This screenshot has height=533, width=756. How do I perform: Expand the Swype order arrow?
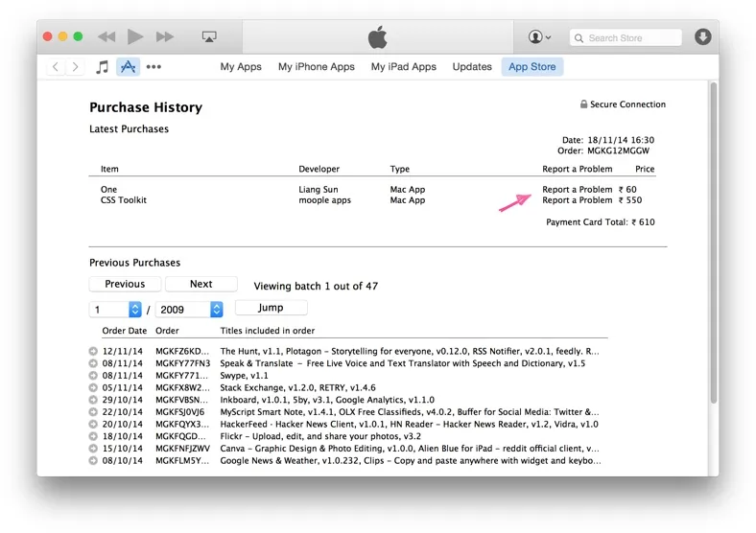coord(93,376)
